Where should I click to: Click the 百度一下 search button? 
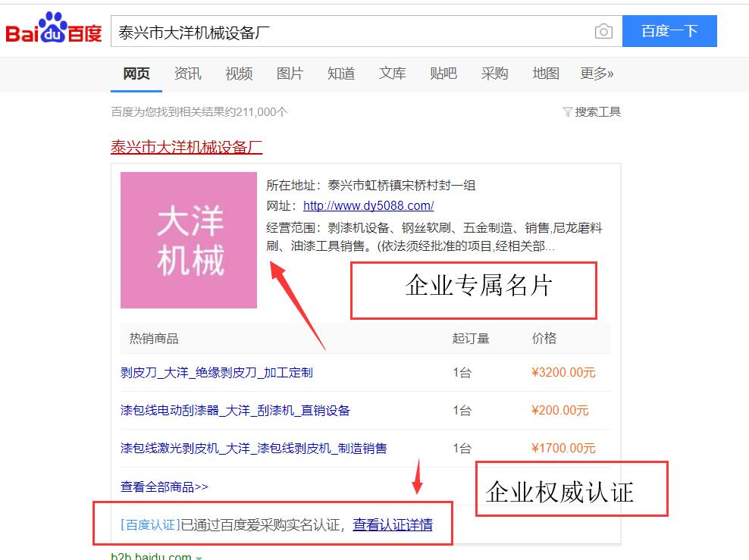coord(669,32)
